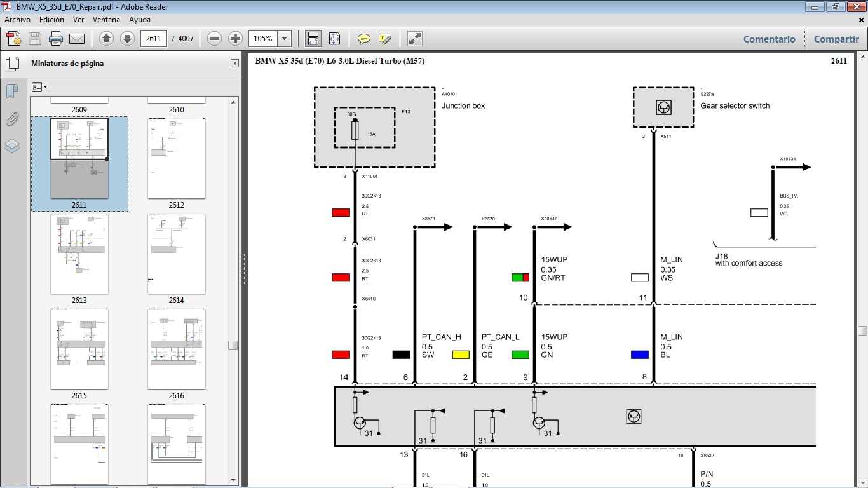Open the Compartir pane
Screen dimensions: 868x488
click(x=836, y=39)
